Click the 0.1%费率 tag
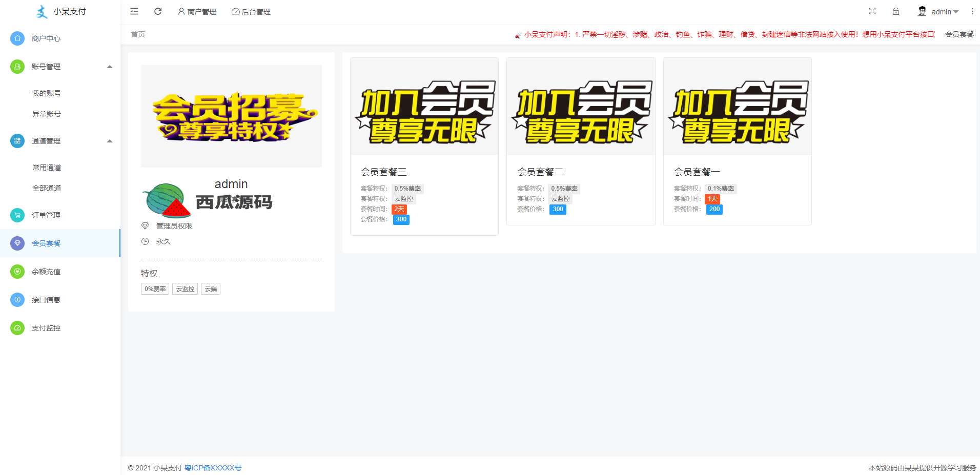The height and width of the screenshot is (475, 980). [x=721, y=189]
